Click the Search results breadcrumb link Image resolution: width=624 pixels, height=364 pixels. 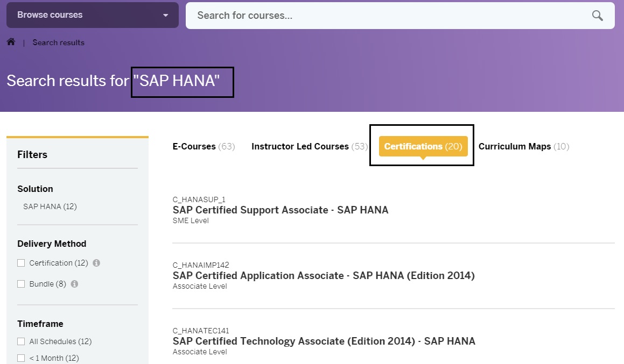click(58, 42)
